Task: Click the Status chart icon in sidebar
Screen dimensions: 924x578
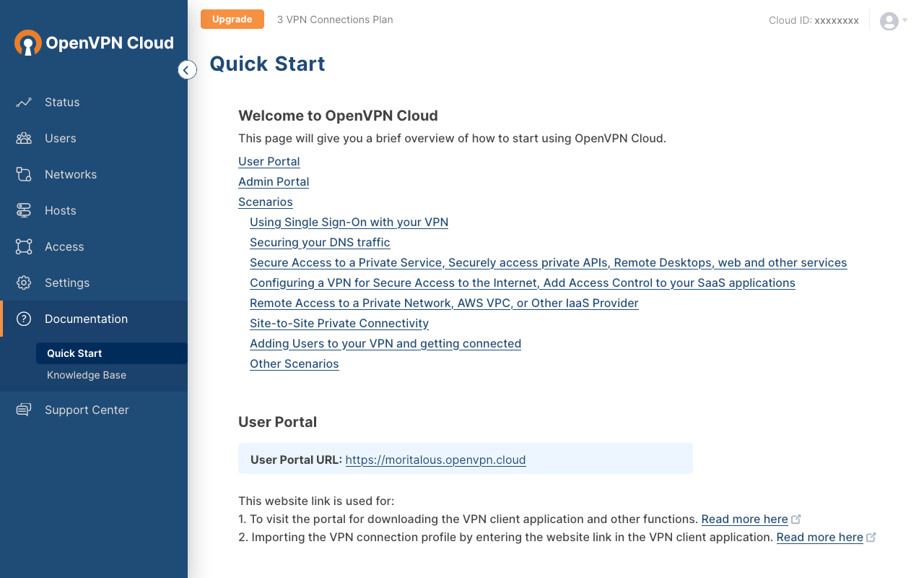Action: click(x=24, y=103)
